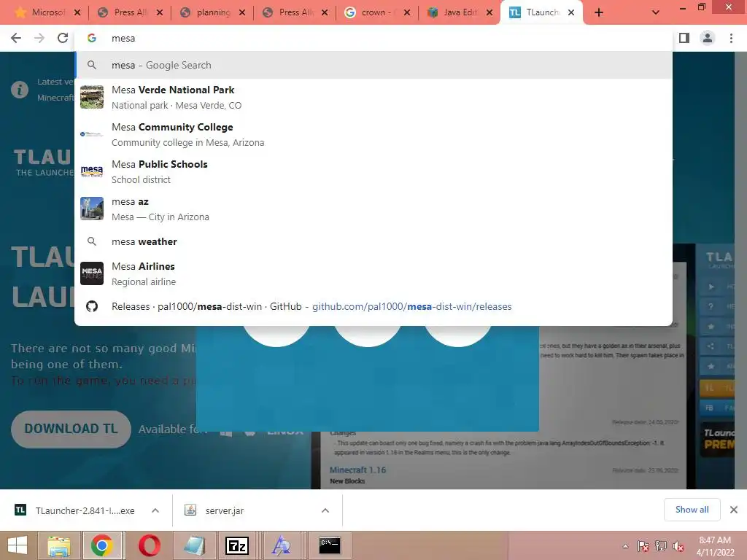Open the tab search chevron
The image size is (747, 560).
[x=656, y=12]
